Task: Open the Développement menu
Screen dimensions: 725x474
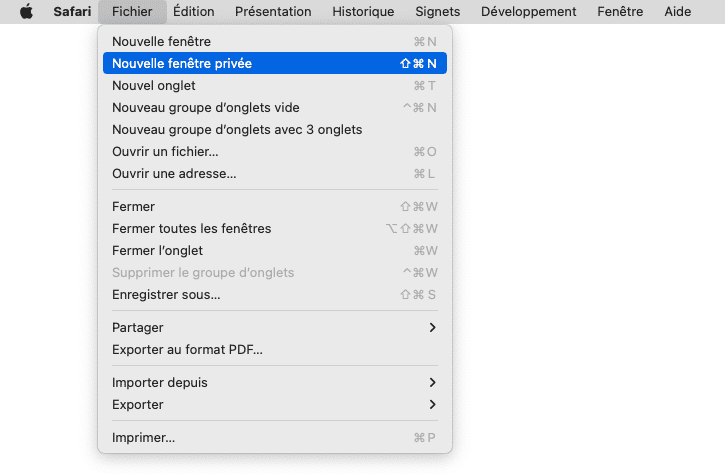Action: click(x=528, y=12)
